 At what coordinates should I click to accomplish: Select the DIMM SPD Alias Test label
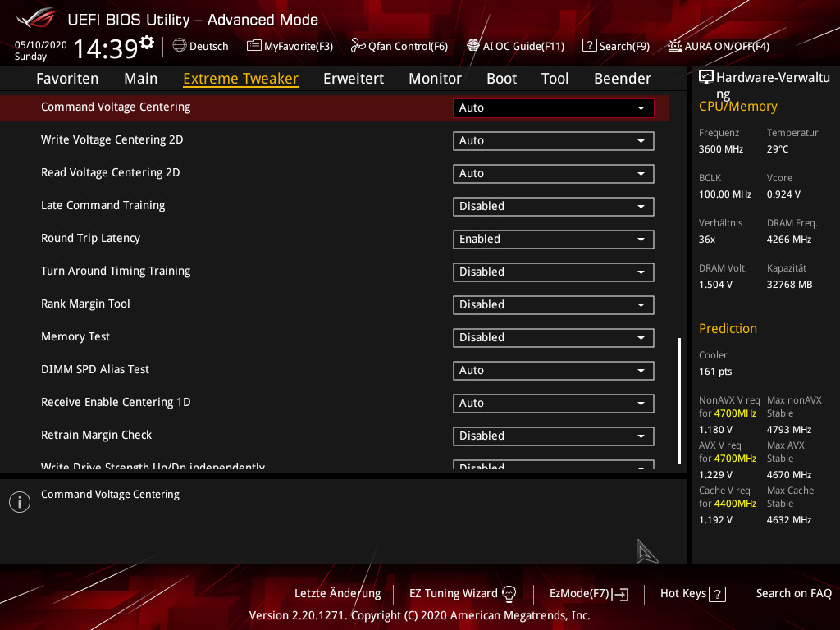click(95, 369)
